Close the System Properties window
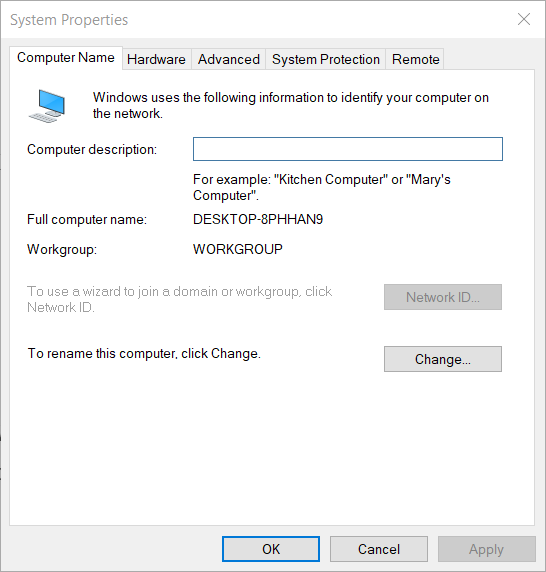Image resolution: width=546 pixels, height=572 pixels. pyautogui.click(x=524, y=19)
